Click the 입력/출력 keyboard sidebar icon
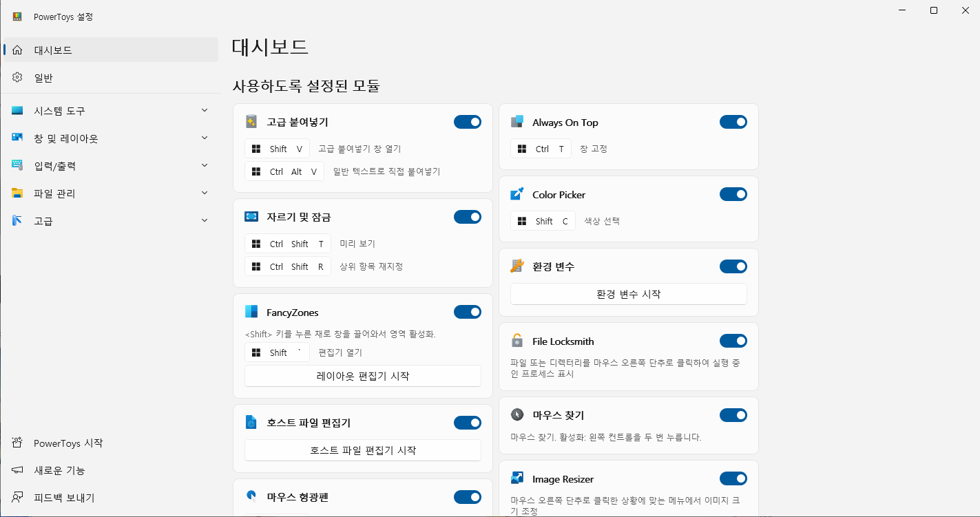Viewport: 980px width, 517px height. click(18, 166)
